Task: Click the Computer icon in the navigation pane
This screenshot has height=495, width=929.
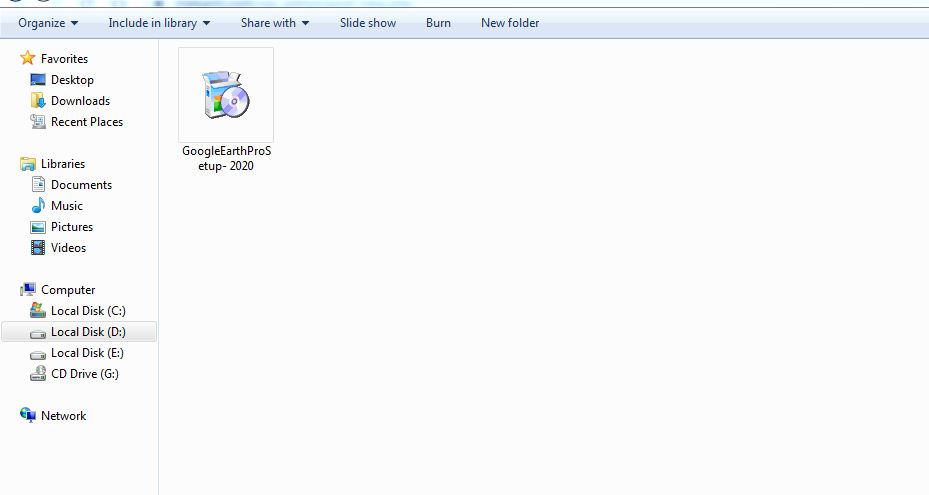Action: click(27, 289)
